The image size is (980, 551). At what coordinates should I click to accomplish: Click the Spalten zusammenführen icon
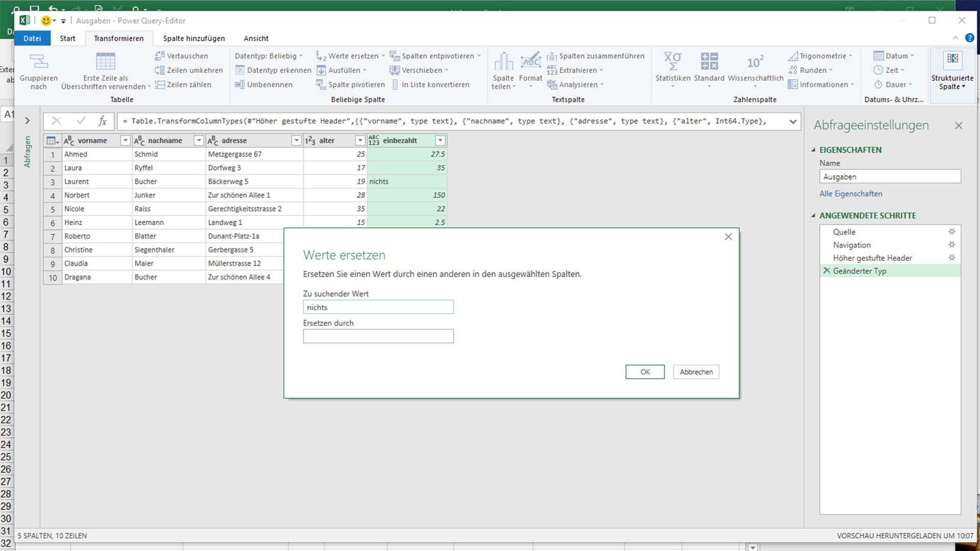pyautogui.click(x=553, y=56)
